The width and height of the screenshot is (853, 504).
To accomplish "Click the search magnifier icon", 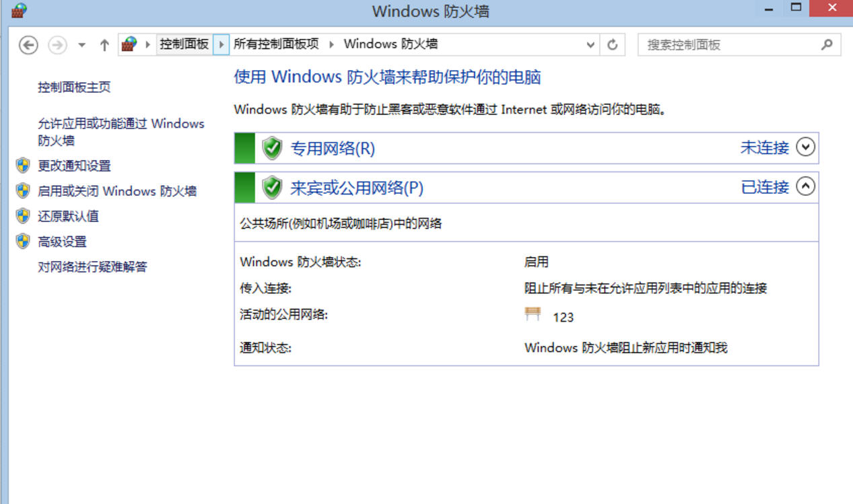I will coord(827,45).
